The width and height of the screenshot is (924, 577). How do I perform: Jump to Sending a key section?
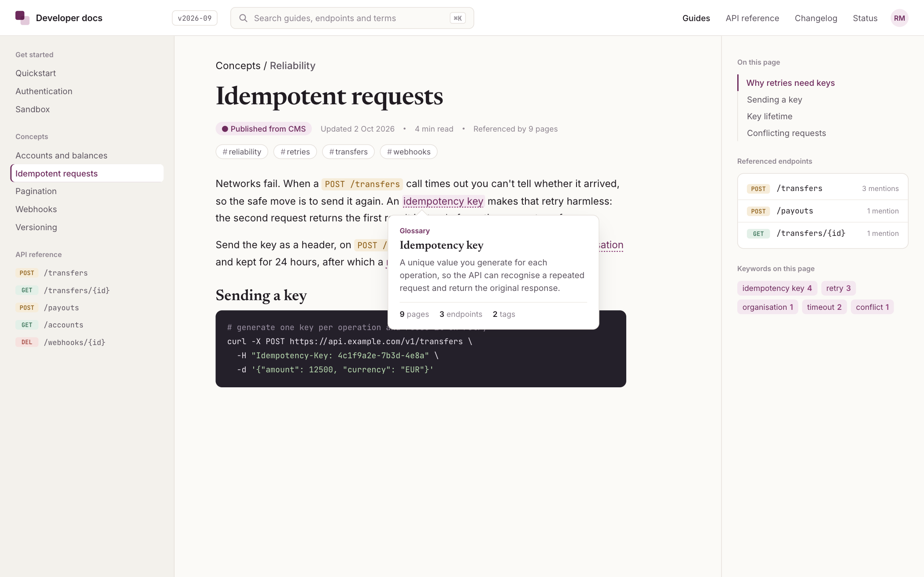click(774, 99)
